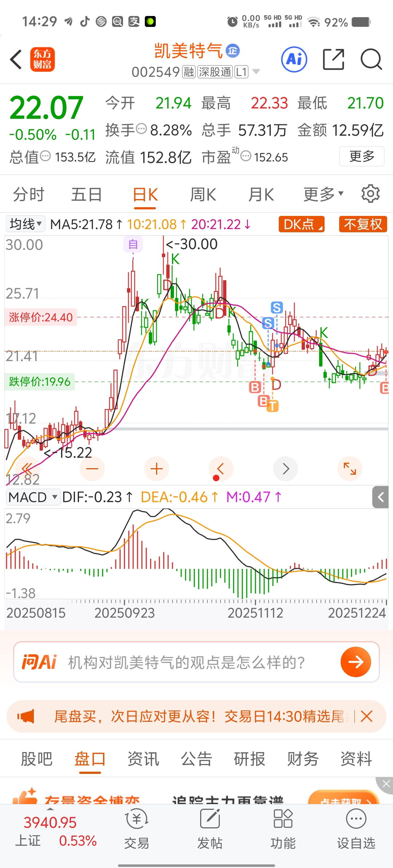The width and height of the screenshot is (393, 868).
Task: Open 功能 functions icon
Action: coord(283,829)
